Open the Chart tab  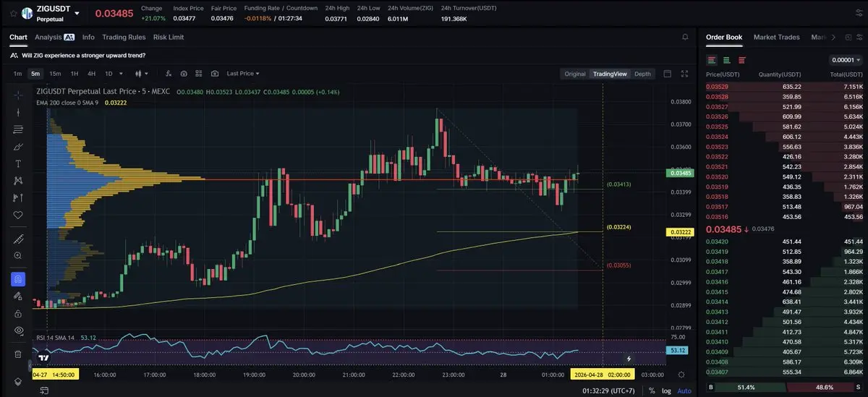(18, 37)
